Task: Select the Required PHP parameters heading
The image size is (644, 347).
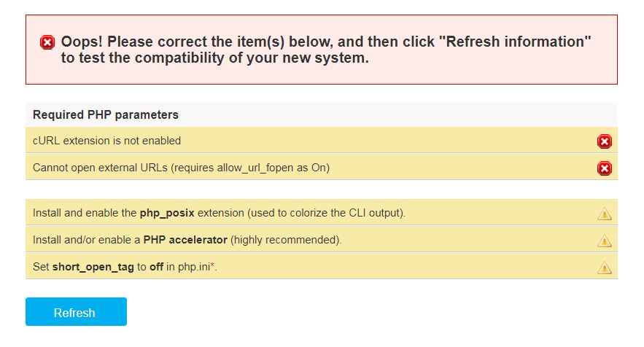Action: pyautogui.click(x=106, y=114)
